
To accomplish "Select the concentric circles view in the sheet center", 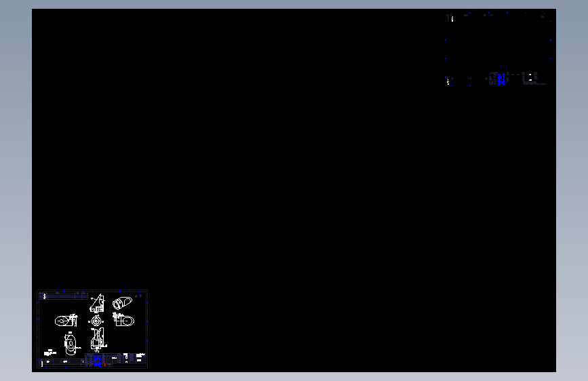I will pos(96,321).
